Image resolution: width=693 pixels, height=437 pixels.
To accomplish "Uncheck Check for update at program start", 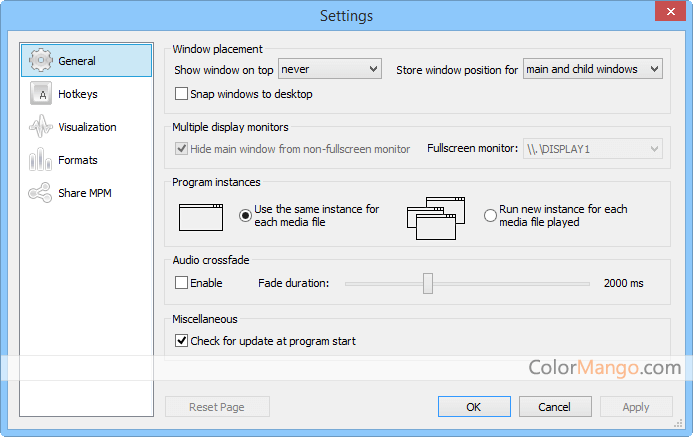I will pos(182,341).
